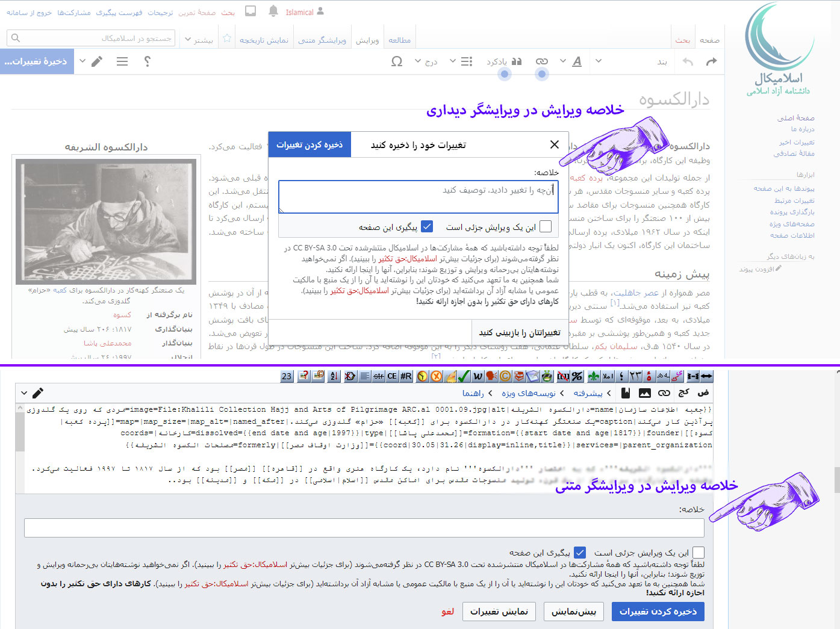Click the link insert icon in visual toolbar
Screen dimensions: 840x629
click(x=542, y=61)
